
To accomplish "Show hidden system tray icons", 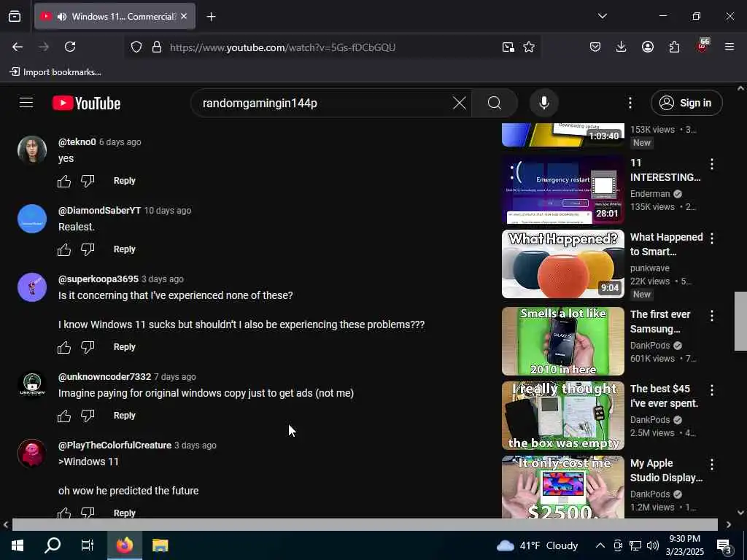I will [600, 545].
